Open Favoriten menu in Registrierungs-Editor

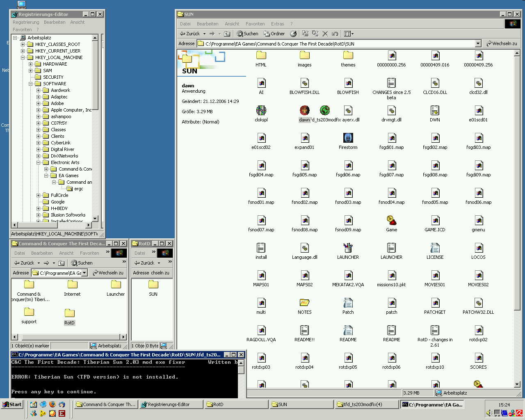coord(22,30)
